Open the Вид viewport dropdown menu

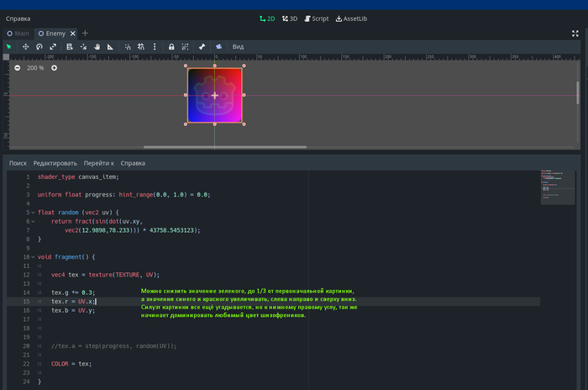tap(239, 46)
